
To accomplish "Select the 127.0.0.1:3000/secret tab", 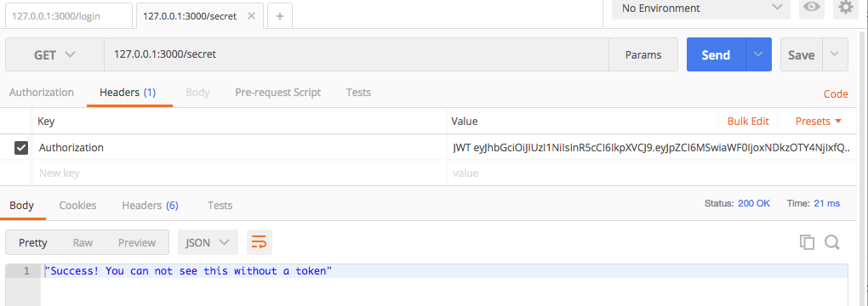I will click(x=190, y=16).
